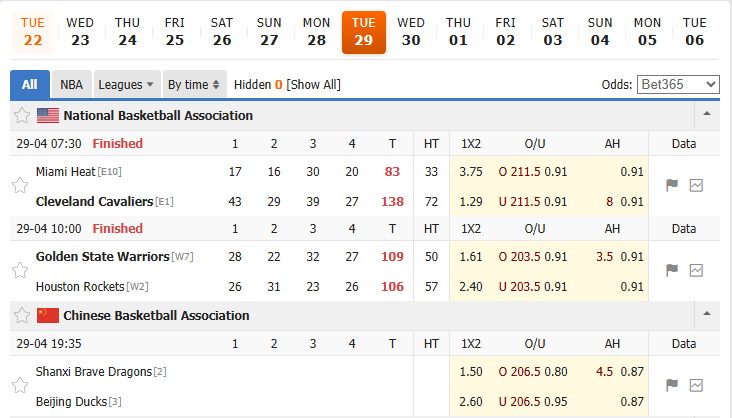Select date WED 30
The image size is (732, 418).
click(x=411, y=32)
